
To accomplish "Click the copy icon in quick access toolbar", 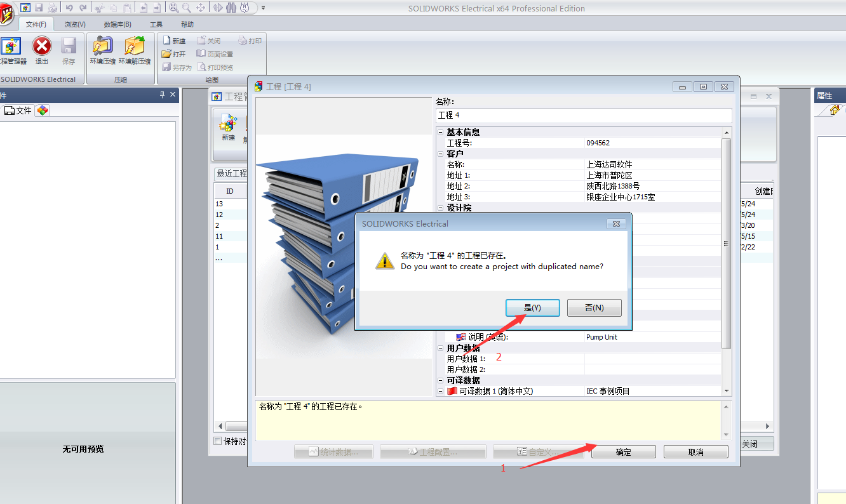I will click(x=113, y=8).
